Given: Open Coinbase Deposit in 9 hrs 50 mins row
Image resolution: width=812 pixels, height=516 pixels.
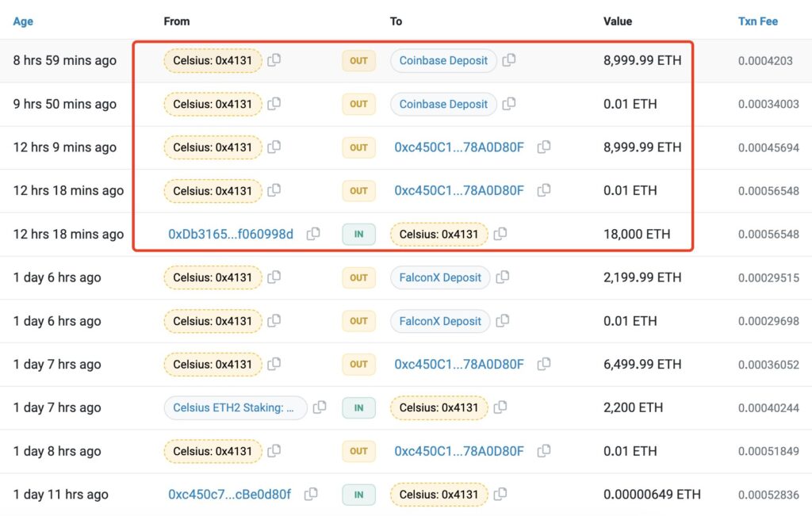Looking at the screenshot, I should click(x=443, y=104).
